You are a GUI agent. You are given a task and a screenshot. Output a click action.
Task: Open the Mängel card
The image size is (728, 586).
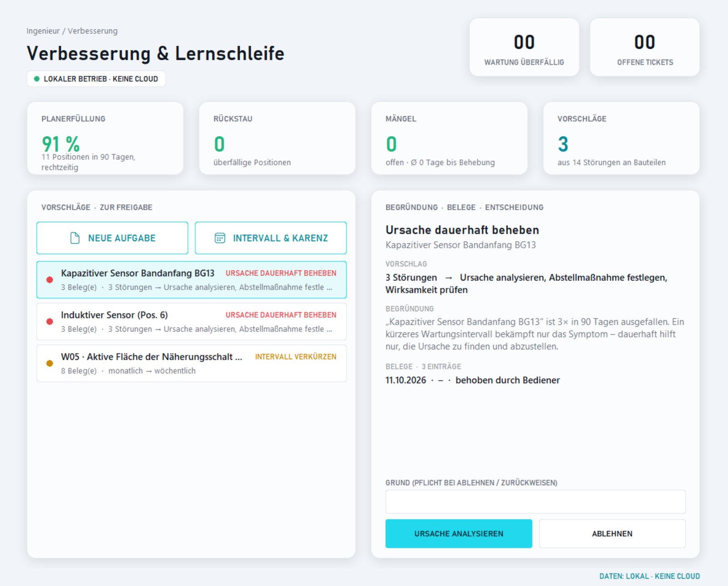click(449, 138)
